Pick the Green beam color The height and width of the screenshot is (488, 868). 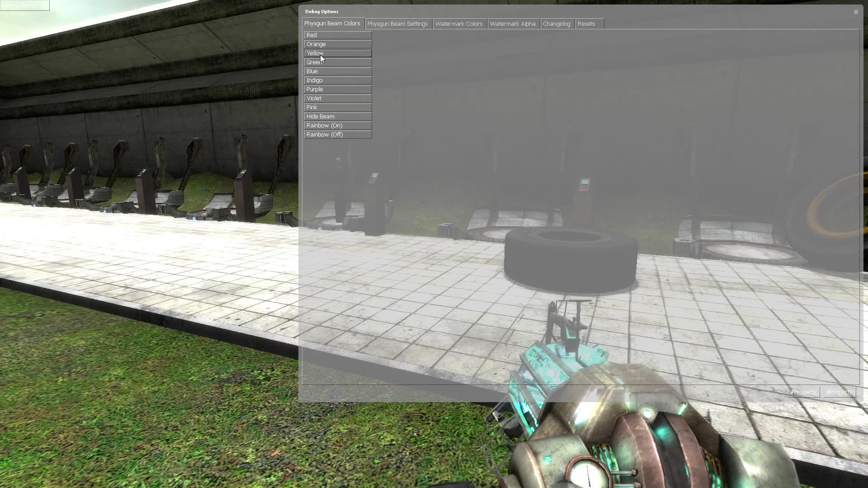[x=338, y=62]
